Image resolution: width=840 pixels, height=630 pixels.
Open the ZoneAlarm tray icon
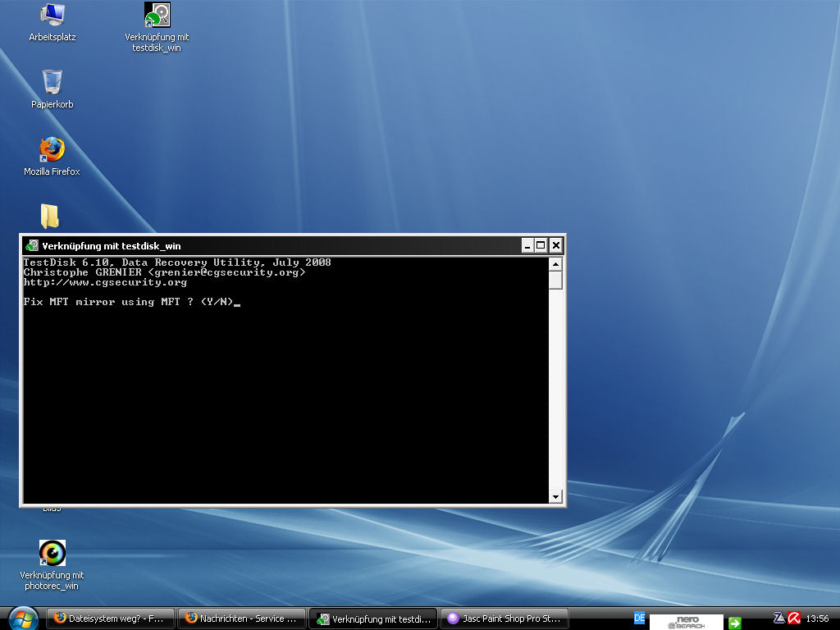779,619
